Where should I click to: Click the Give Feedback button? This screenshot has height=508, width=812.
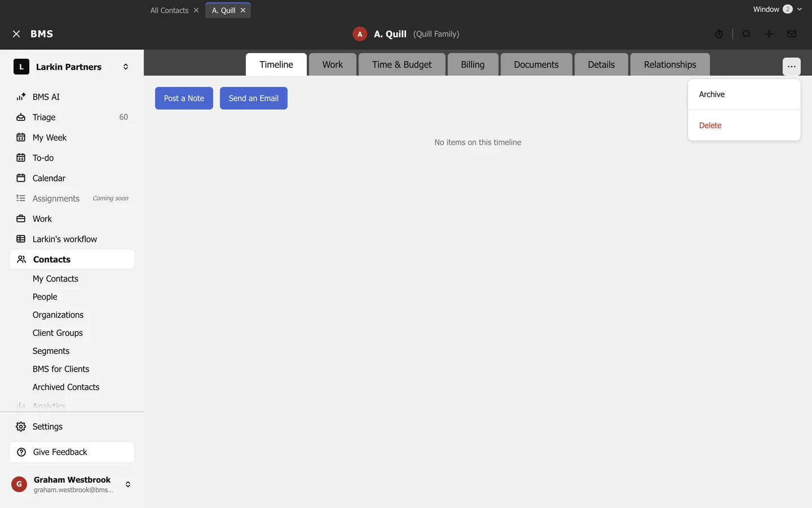click(72, 452)
